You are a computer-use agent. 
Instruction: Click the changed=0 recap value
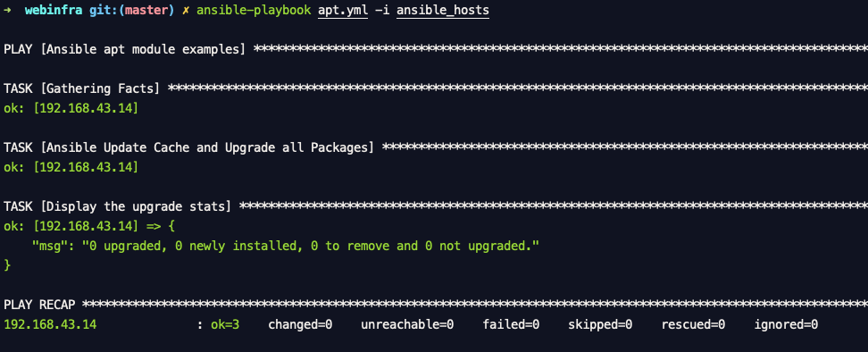[300, 324]
